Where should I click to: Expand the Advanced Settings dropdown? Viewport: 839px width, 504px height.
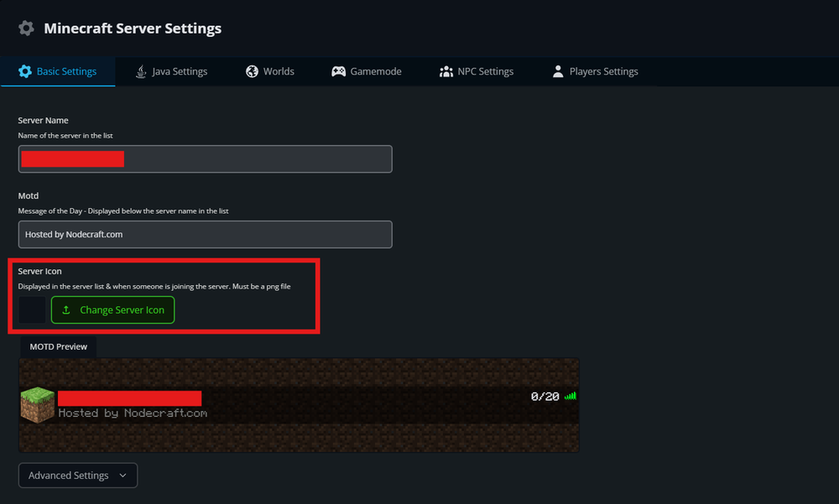tap(77, 475)
